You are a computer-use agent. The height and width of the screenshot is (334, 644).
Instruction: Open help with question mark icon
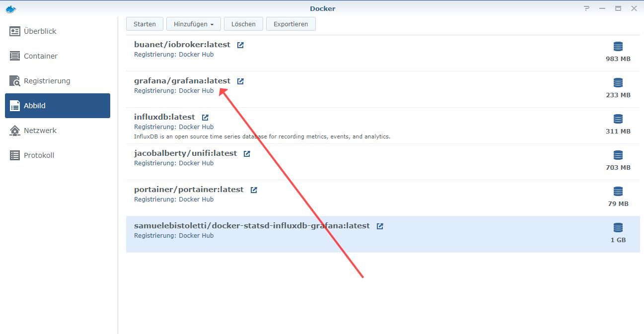pyautogui.click(x=587, y=8)
